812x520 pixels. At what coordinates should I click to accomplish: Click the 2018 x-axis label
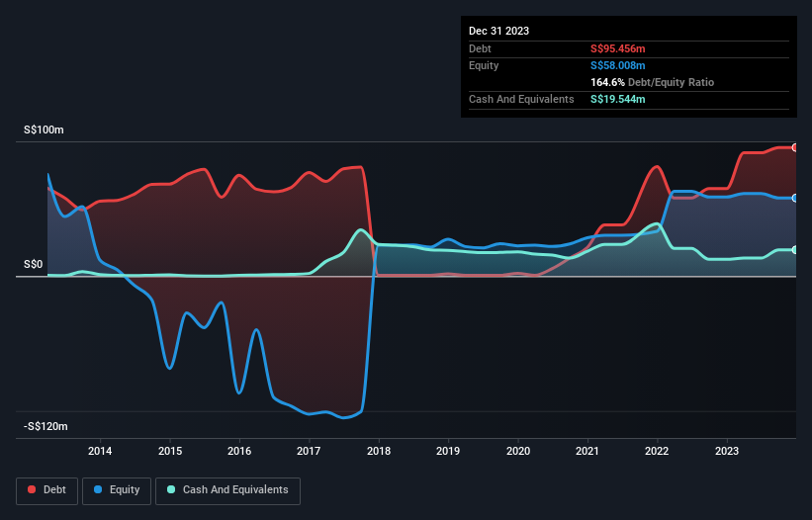click(379, 451)
